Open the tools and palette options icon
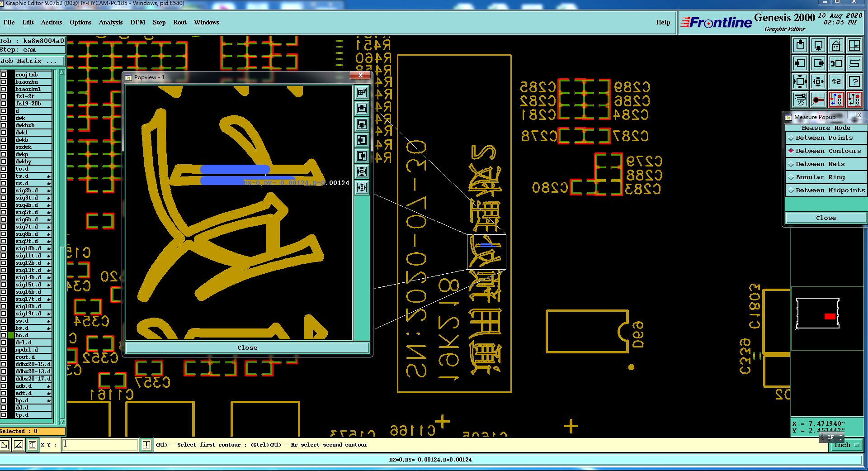This screenshot has width=868, height=471. pos(800,100)
